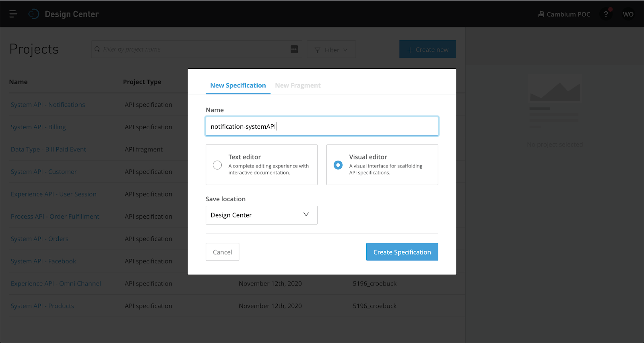Open Experience API - Omni Channel project
Viewport: 644px width, 343px height.
pos(56,283)
